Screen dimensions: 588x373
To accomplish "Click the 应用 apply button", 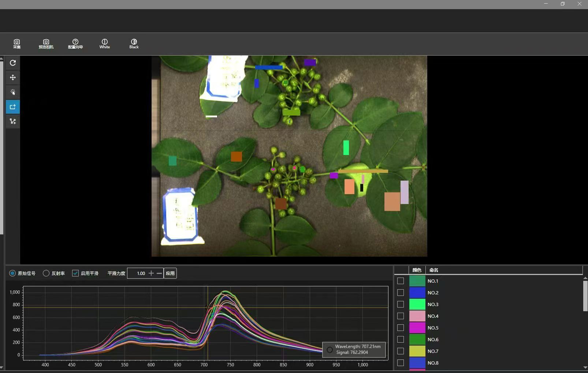I will (170, 273).
